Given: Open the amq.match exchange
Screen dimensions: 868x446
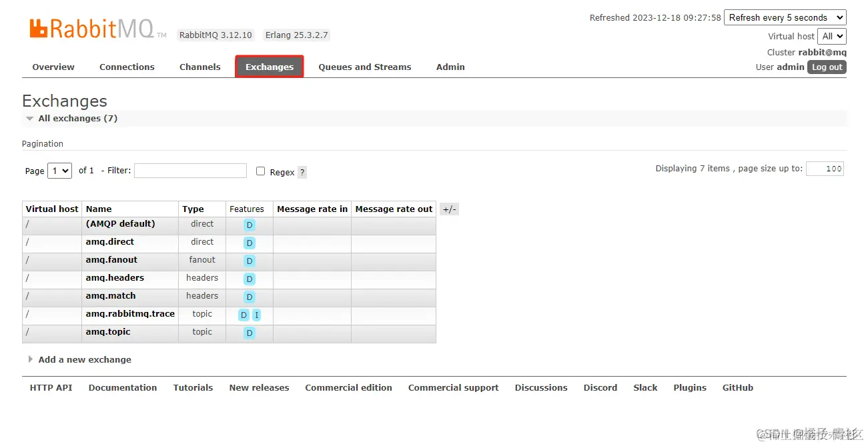Looking at the screenshot, I should (x=111, y=296).
